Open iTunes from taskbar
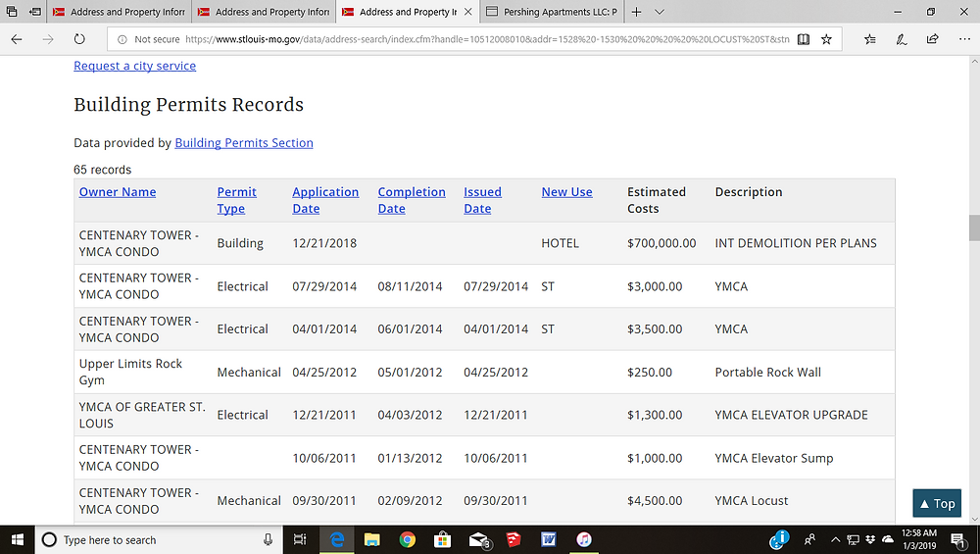The width and height of the screenshot is (980, 554). [584, 539]
